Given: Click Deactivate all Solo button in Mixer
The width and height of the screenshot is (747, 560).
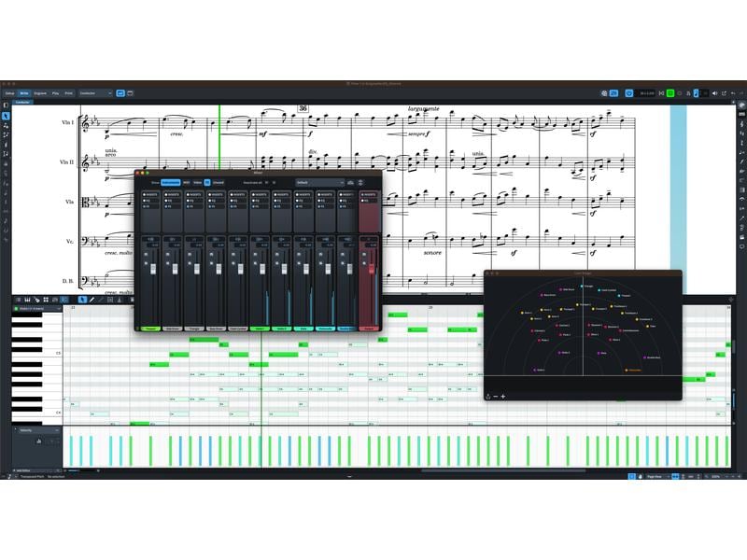Looking at the screenshot, I should [274, 182].
